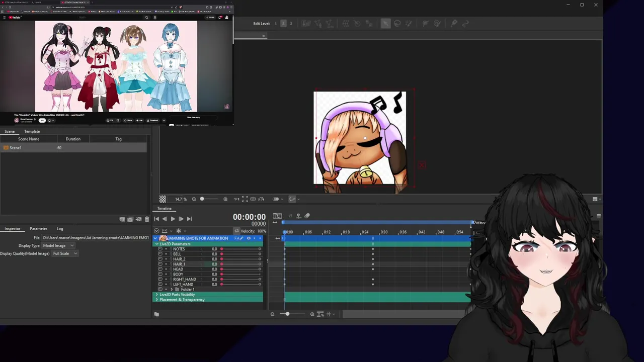Image resolution: width=644 pixels, height=362 pixels.
Task: Step forward one frame in timeline
Action: (181, 219)
